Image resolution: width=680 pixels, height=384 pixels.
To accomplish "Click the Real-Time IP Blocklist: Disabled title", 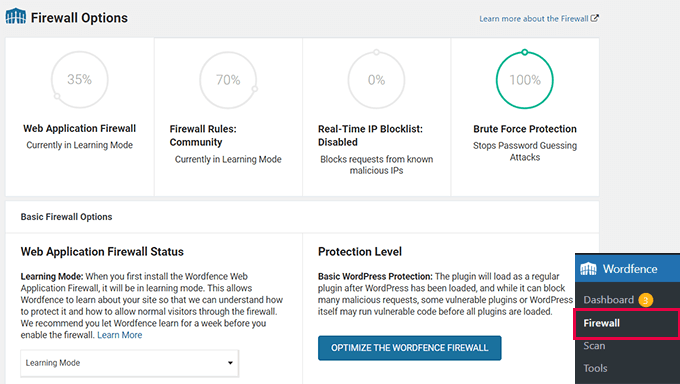I will pos(370,135).
